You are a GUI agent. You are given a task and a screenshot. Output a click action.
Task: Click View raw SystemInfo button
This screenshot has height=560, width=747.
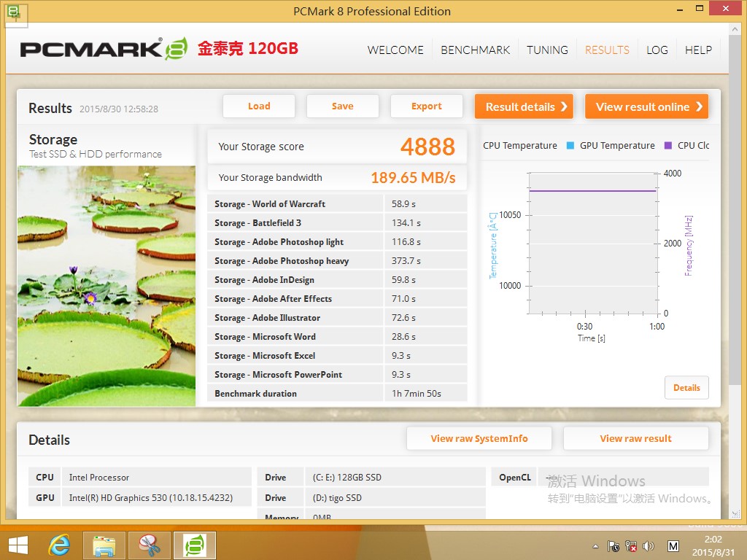coord(479,438)
